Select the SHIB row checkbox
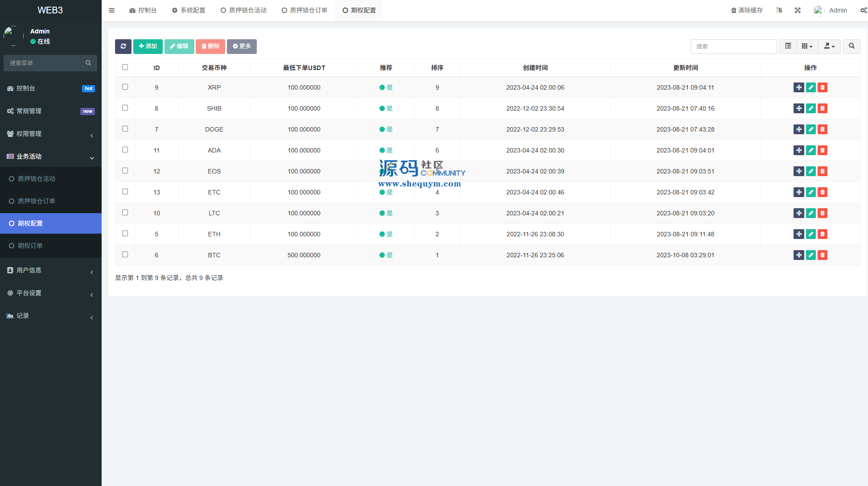Viewport: 868px width, 486px height. (x=125, y=108)
